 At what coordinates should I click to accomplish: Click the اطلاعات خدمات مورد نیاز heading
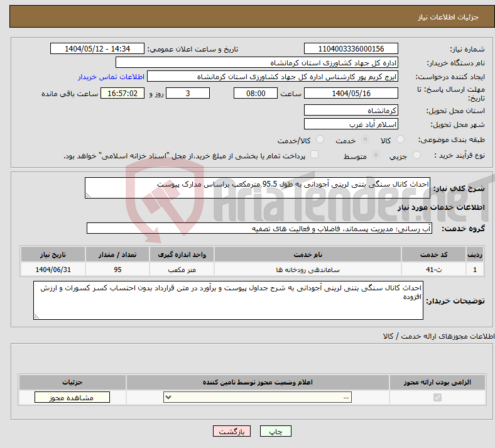point(441,207)
